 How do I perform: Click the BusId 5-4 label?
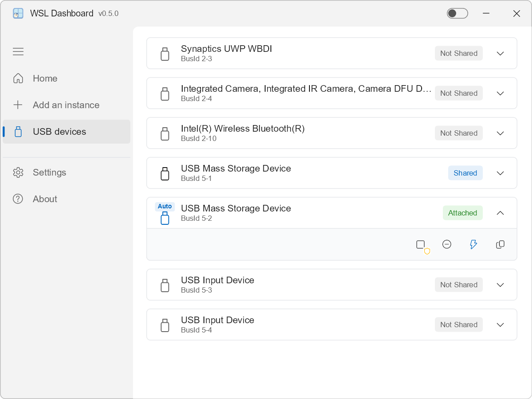click(x=196, y=330)
